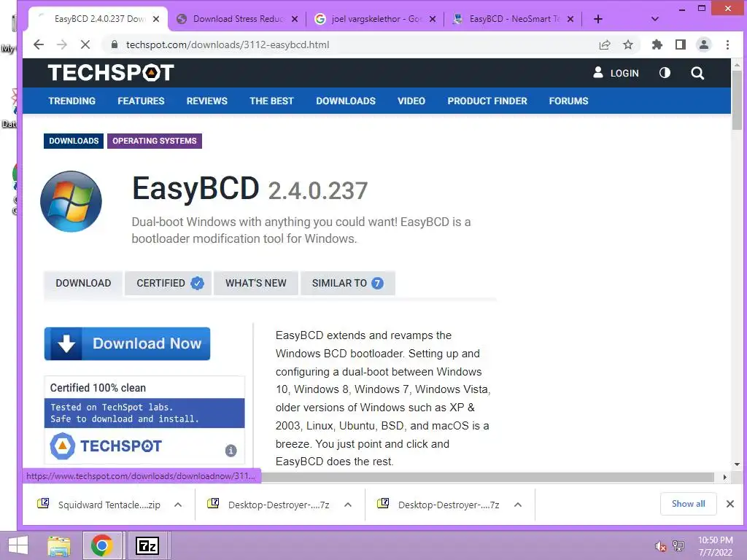The image size is (747, 560).
Task: Open the taskbar clock and date
Action: click(715, 546)
